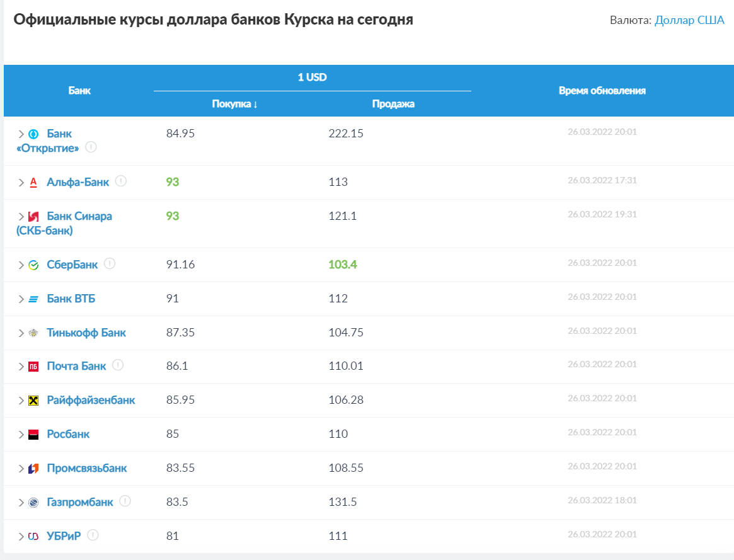
Task: Click the Sberbank logo icon
Action: pyautogui.click(x=33, y=265)
